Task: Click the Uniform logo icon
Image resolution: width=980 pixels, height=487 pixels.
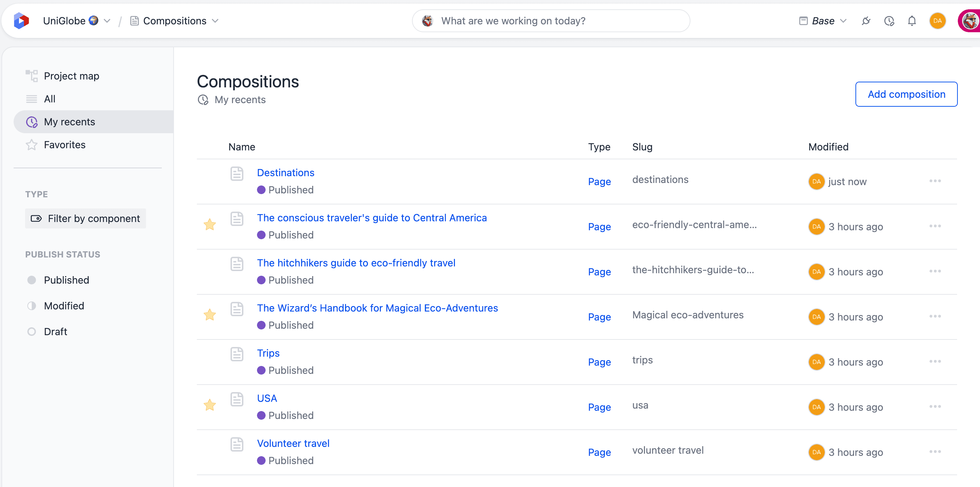Action: (x=21, y=20)
